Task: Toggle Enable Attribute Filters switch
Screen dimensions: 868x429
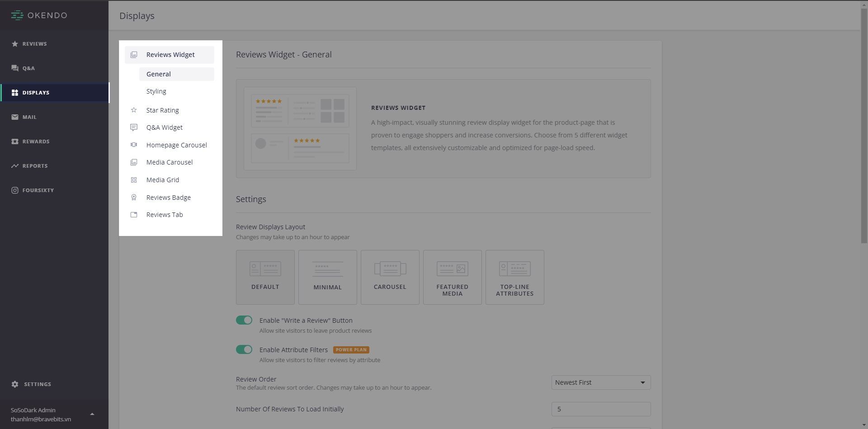Action: (244, 349)
